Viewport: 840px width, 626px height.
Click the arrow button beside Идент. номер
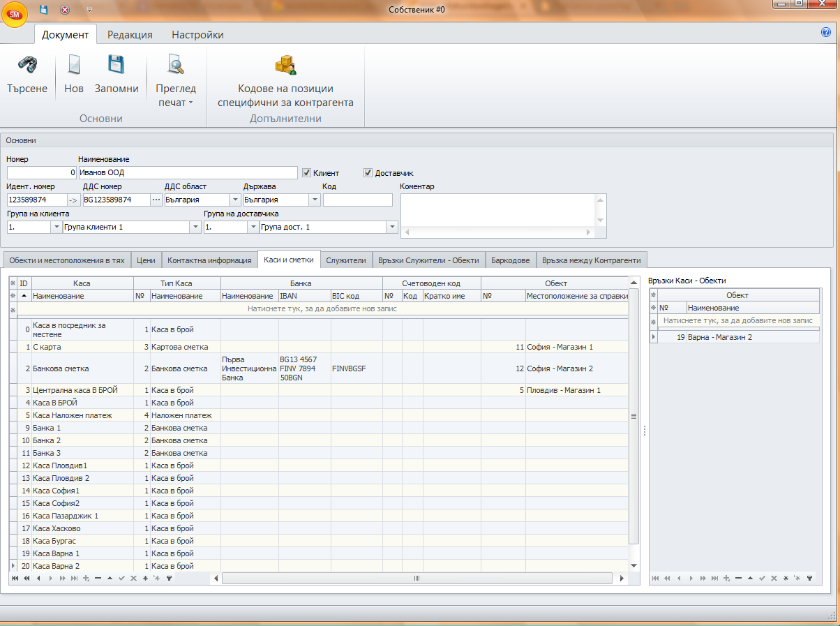click(73, 200)
